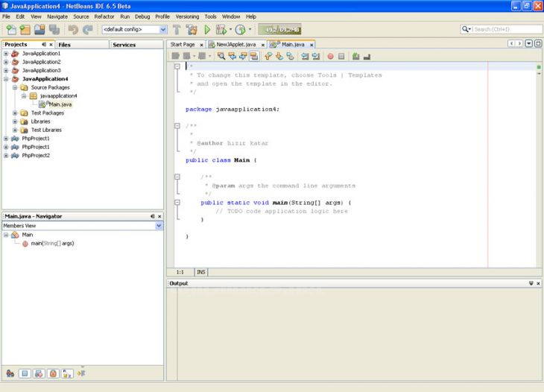This screenshot has width=544, height=392.
Task: Open the Members View dropdown
Action: [159, 226]
